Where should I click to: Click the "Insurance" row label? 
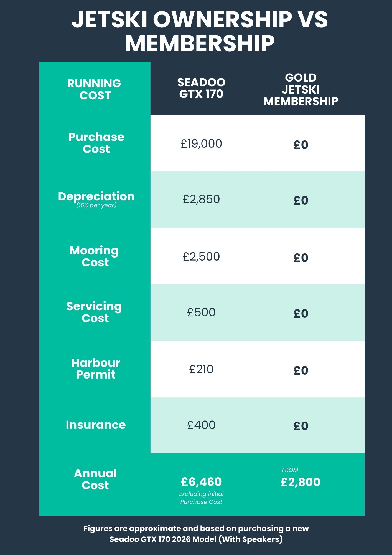(x=96, y=425)
